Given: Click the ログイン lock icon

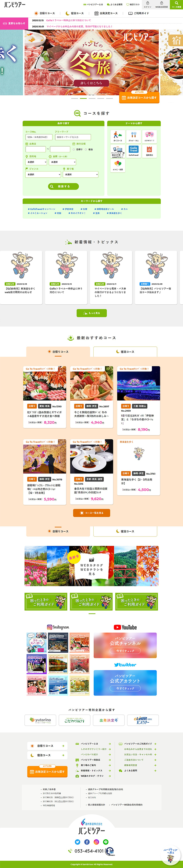Looking at the screenshot, I should pyautogui.click(x=148, y=3).
